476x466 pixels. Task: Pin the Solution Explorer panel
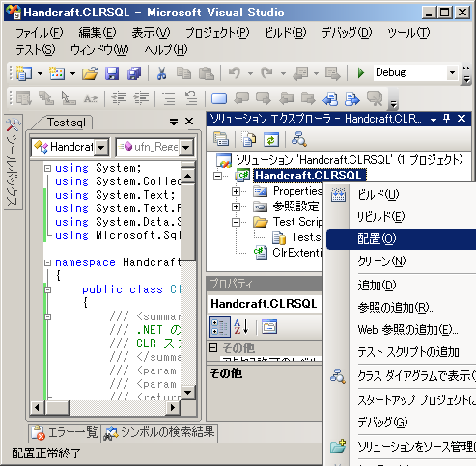(446, 119)
